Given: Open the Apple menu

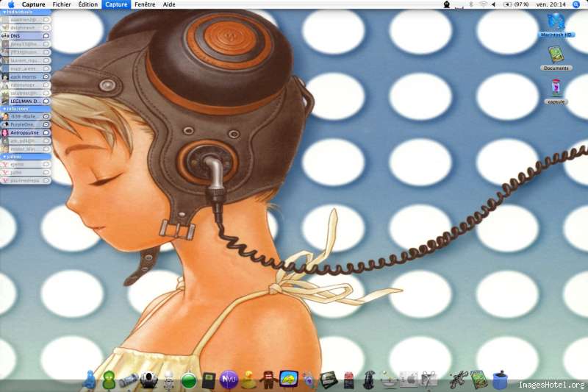Looking at the screenshot, I should 11,4.
